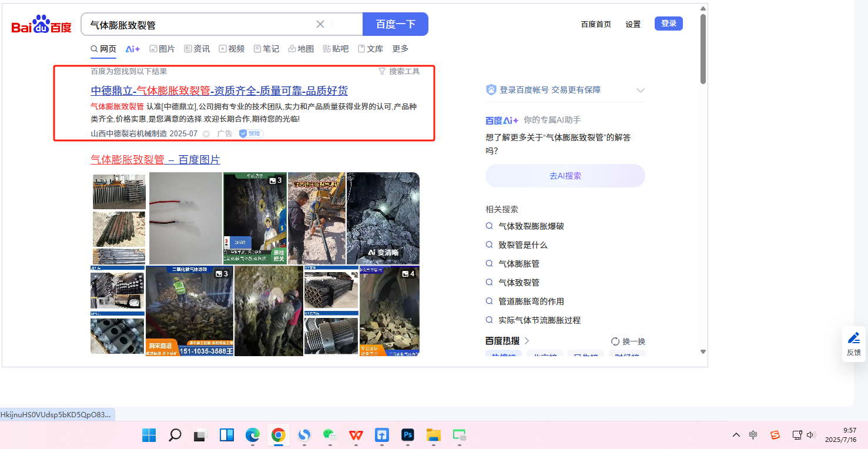Viewport: 868px width, 449px height.
Task: Open the ad dropdown arrow after 2025-07
Action: [x=206, y=134]
